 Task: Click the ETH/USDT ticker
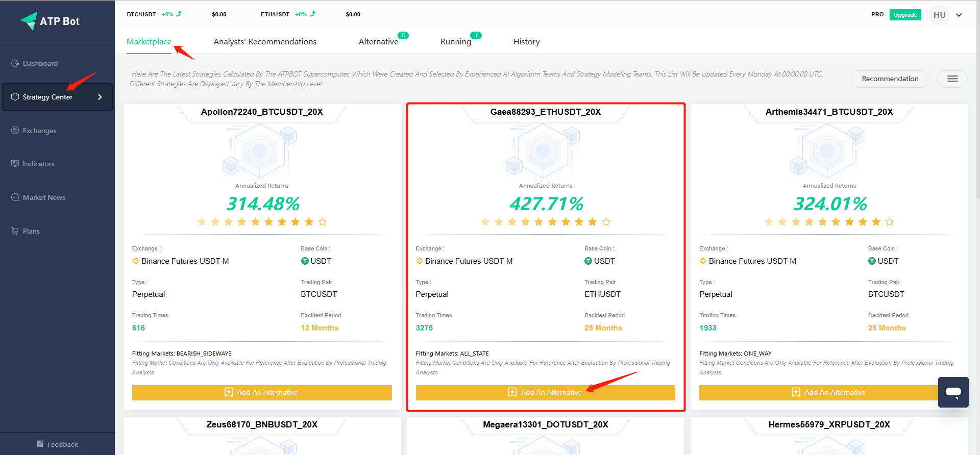(275, 14)
